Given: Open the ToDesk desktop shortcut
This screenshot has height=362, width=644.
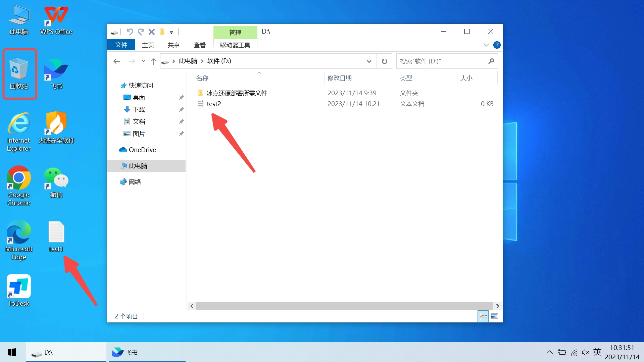Looking at the screenshot, I should [x=19, y=291].
